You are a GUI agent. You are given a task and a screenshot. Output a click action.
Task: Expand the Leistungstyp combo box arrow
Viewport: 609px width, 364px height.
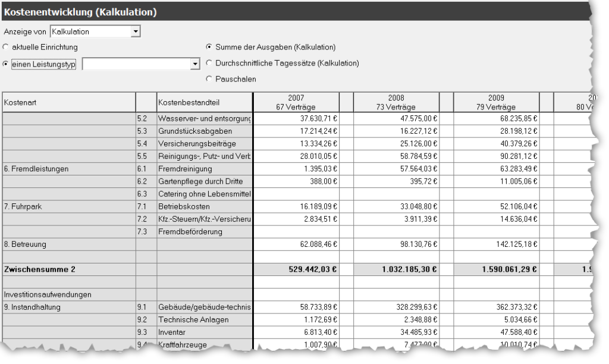pyautogui.click(x=195, y=64)
